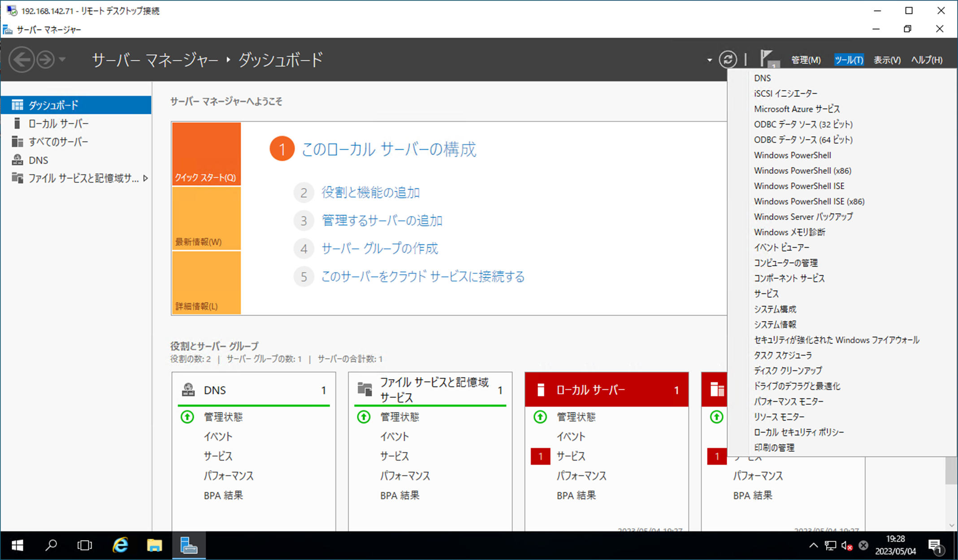Click the back navigation arrow
The image size is (958, 560).
tap(22, 60)
